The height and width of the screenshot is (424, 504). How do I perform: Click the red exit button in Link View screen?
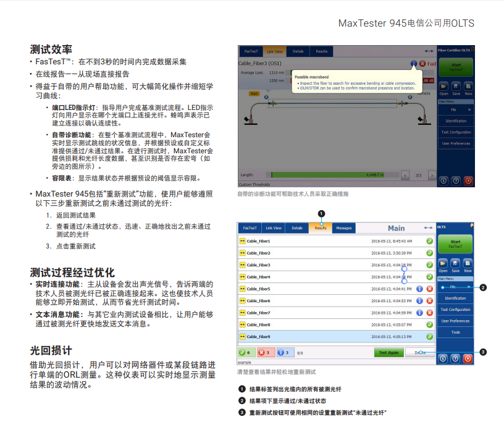[468, 181]
